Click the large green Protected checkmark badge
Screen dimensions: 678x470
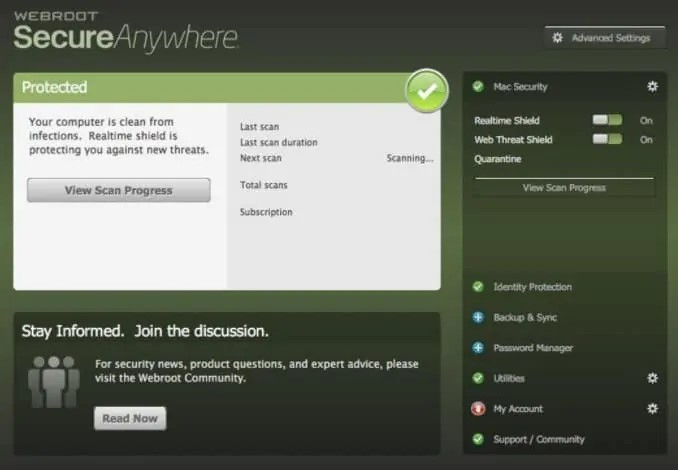pyautogui.click(x=427, y=91)
